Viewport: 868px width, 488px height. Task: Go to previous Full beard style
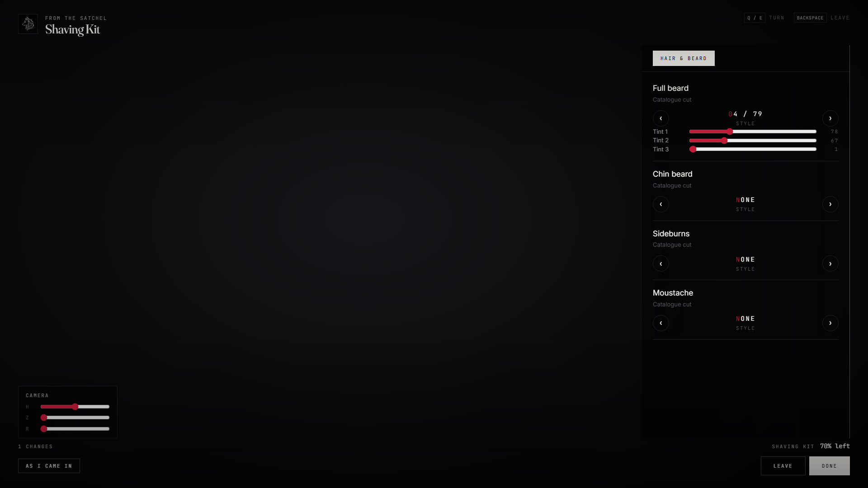coord(661,118)
